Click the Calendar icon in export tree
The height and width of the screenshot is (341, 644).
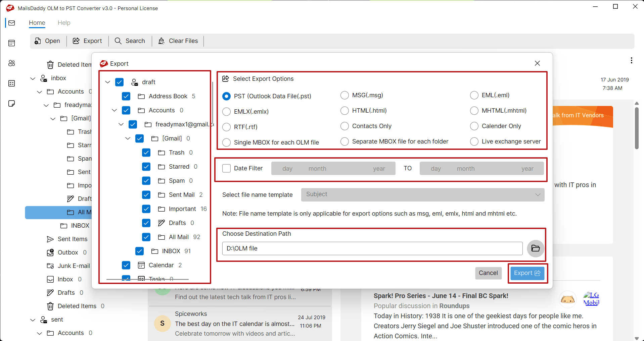pyautogui.click(x=141, y=265)
